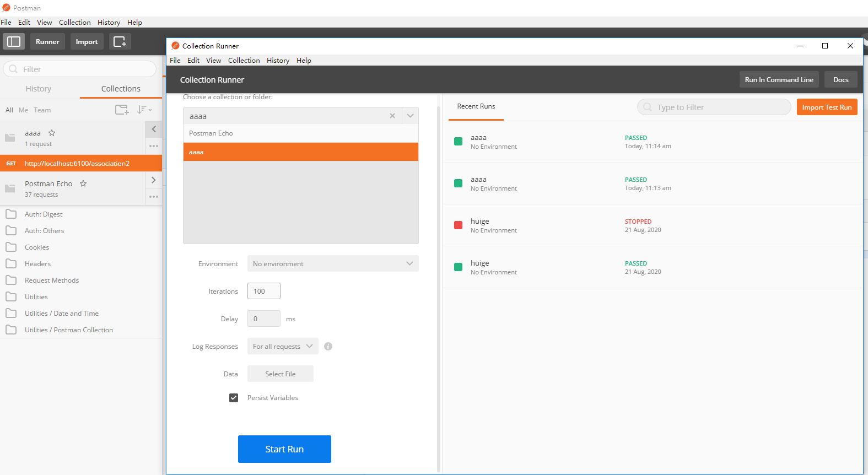Expand the Postman Echo collection chevron
The width and height of the screenshot is (868, 475).
click(154, 180)
